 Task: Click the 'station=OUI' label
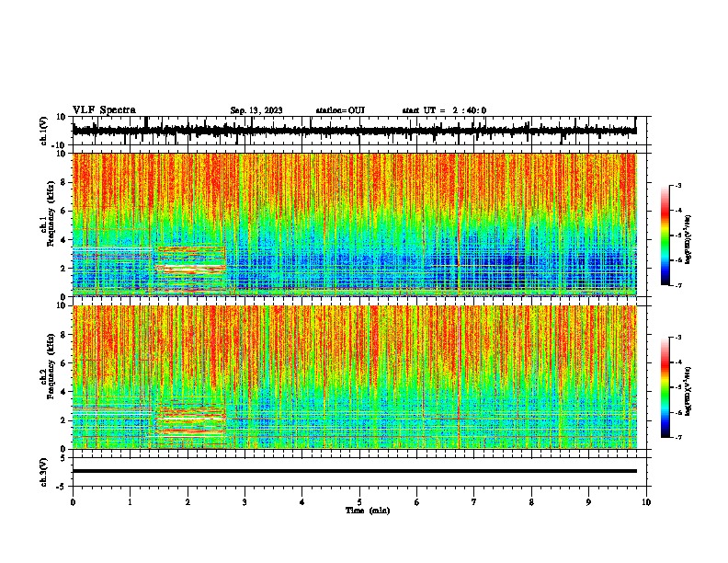click(340, 110)
